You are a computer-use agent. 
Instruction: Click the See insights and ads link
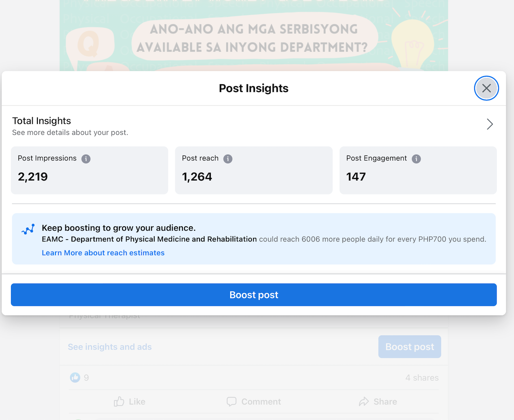pos(110,347)
